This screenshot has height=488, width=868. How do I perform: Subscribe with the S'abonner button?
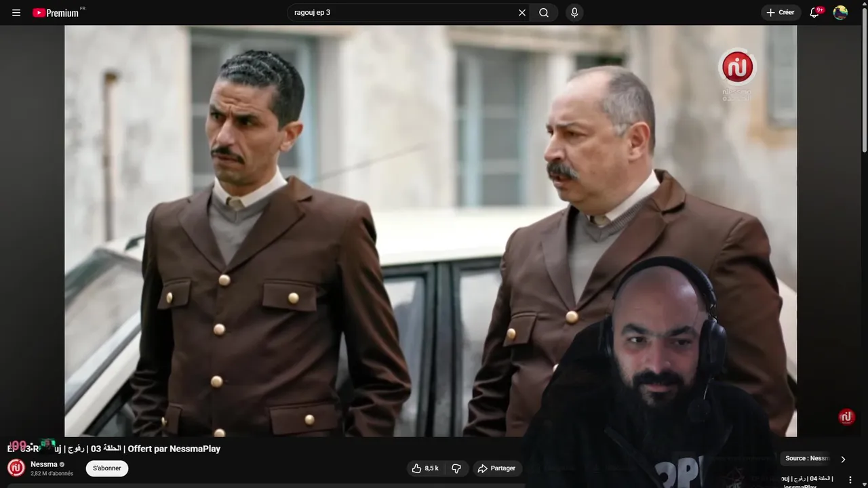[107, 468]
